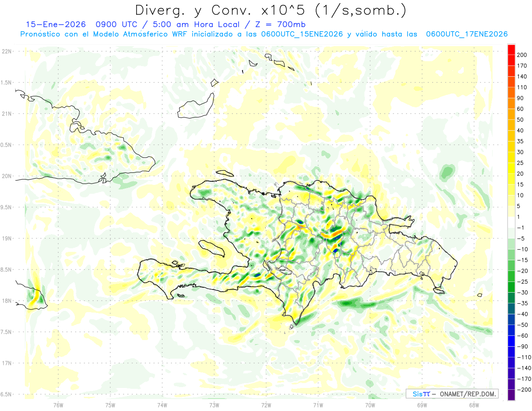Click the '8.5N' latitude label
The height and width of the screenshot is (411, 532).
click(6, 270)
